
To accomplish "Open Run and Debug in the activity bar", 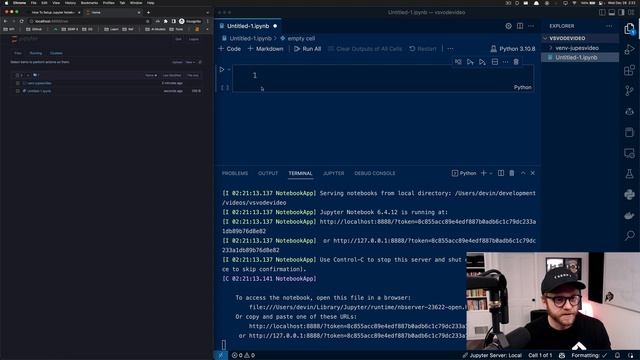I will pyautogui.click(x=629, y=49).
